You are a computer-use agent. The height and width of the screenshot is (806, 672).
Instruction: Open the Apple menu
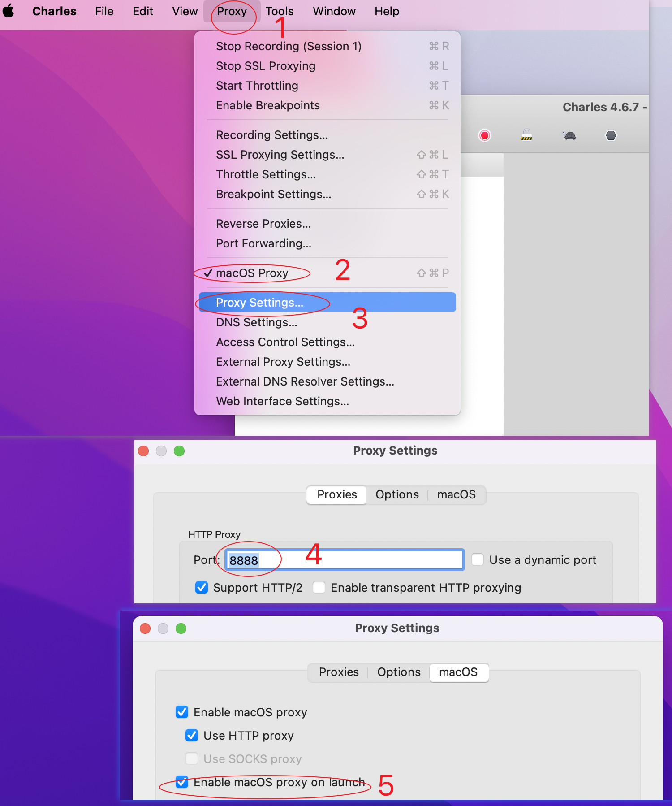point(9,11)
